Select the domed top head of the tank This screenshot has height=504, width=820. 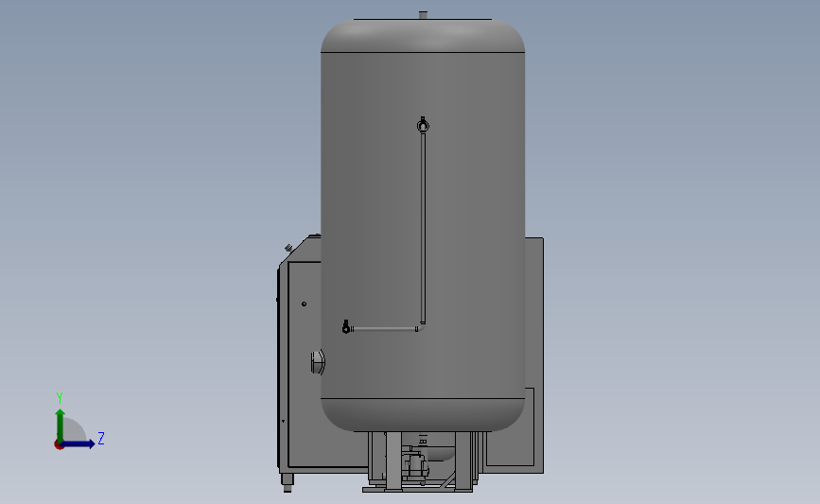[x=423, y=36]
